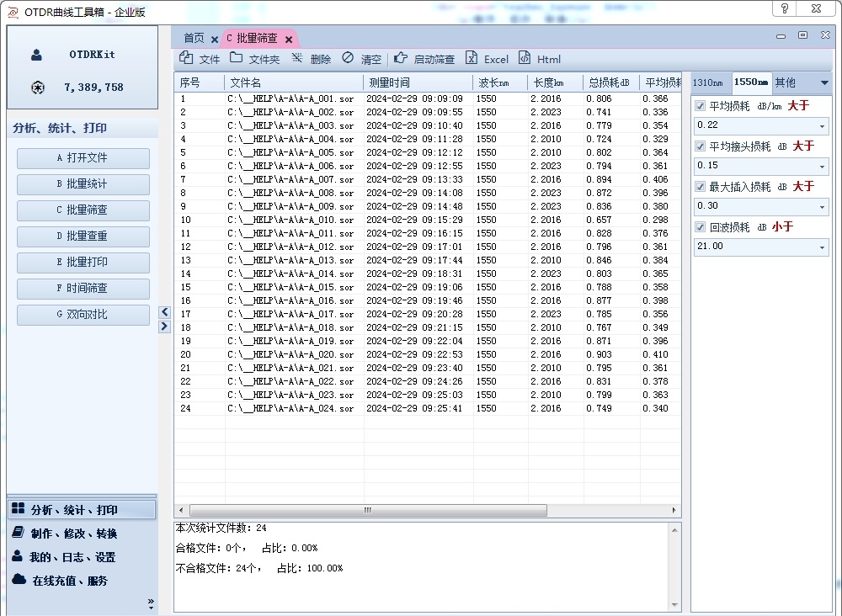Export results with the Html icon

[x=525, y=58]
